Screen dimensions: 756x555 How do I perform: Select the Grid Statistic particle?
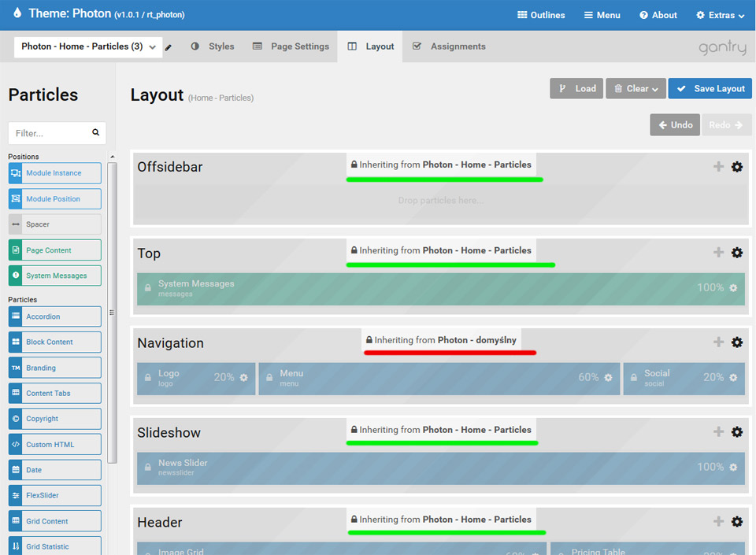tap(55, 546)
